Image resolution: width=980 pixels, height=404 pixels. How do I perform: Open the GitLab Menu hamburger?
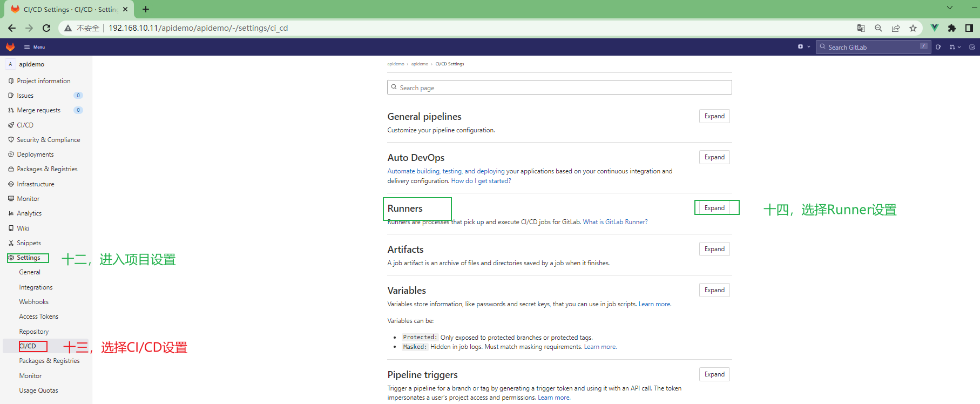(x=35, y=47)
